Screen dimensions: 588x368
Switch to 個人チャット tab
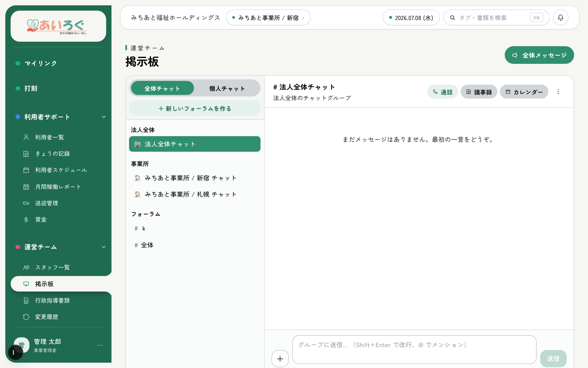(227, 88)
